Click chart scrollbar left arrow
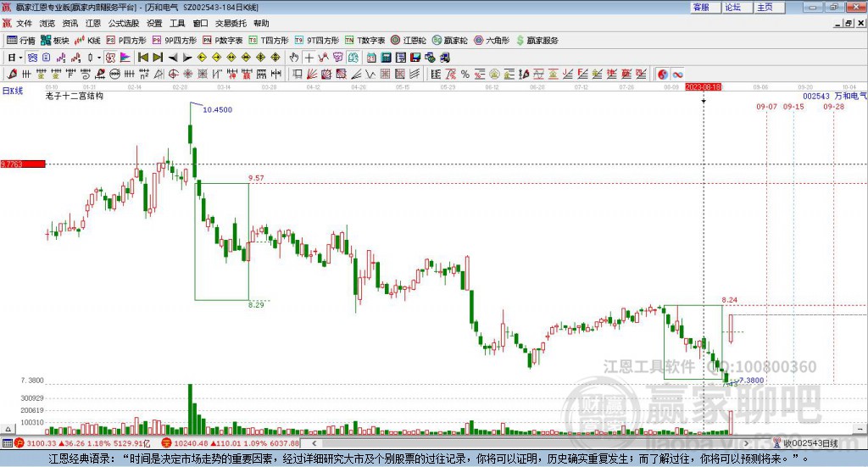The image size is (868, 467). 314,443
